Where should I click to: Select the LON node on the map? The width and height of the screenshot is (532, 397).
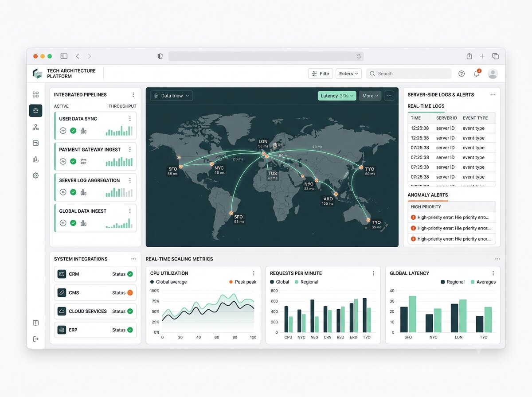click(263, 153)
